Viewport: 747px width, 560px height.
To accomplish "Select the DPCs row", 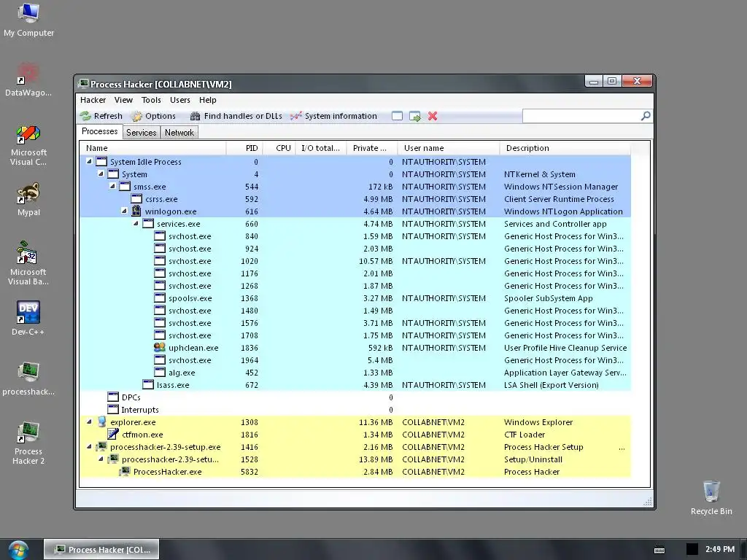I will click(x=355, y=397).
